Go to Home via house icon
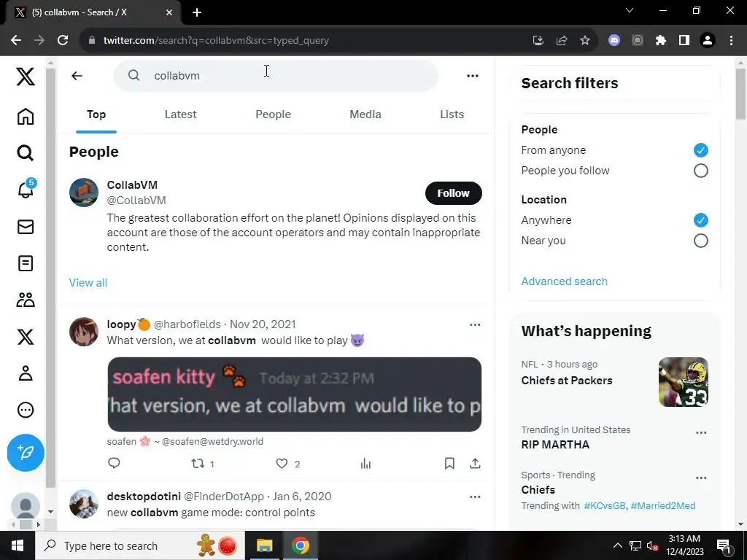747x560 pixels. pyautogui.click(x=26, y=117)
